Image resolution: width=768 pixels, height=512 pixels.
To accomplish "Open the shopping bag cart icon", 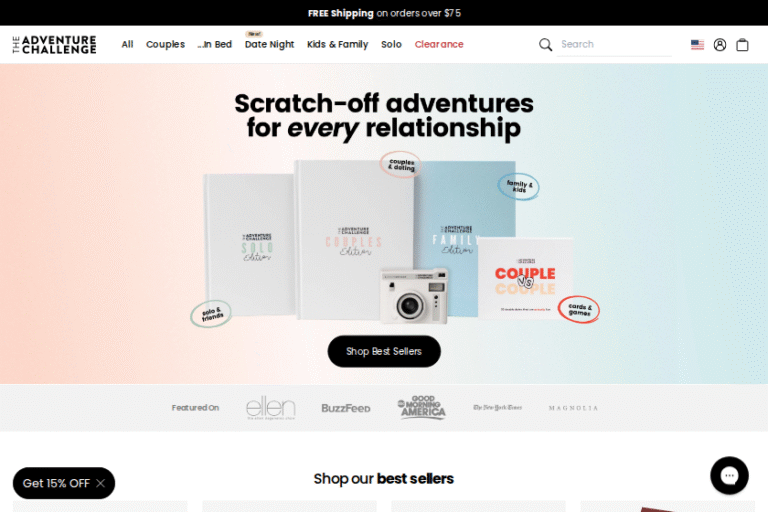I will [x=742, y=45].
